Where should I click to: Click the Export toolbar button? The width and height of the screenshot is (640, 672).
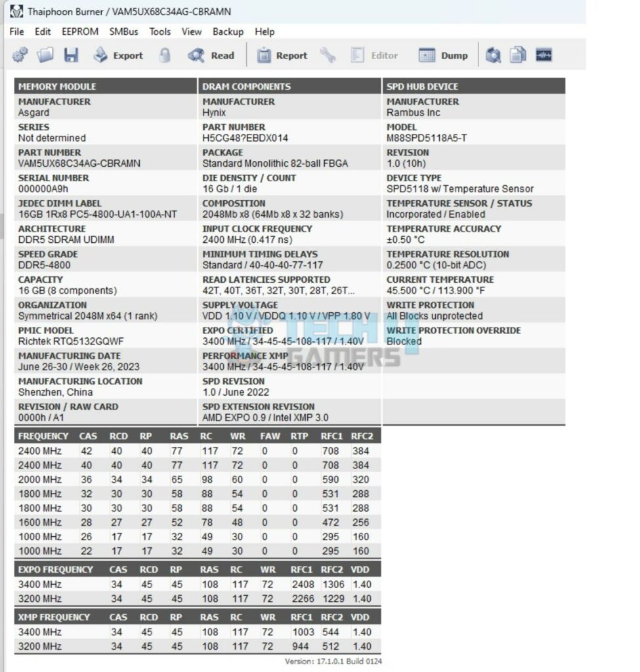point(118,55)
